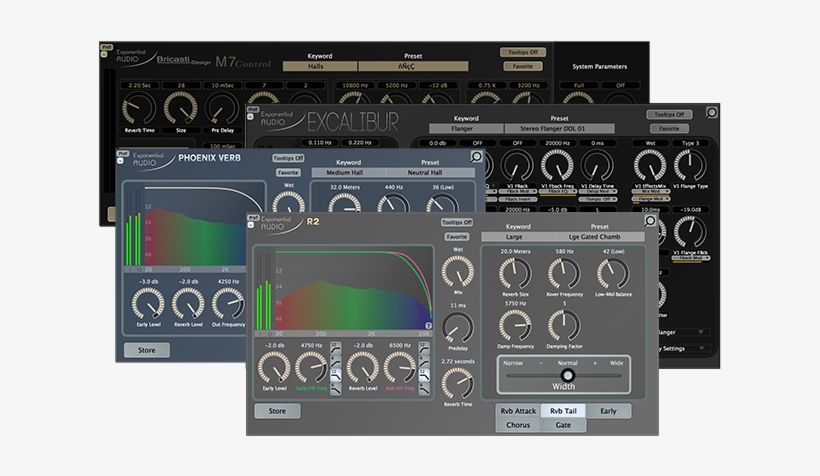Open the Pref badge in the R2 window
The image size is (820, 476).
tap(254, 217)
